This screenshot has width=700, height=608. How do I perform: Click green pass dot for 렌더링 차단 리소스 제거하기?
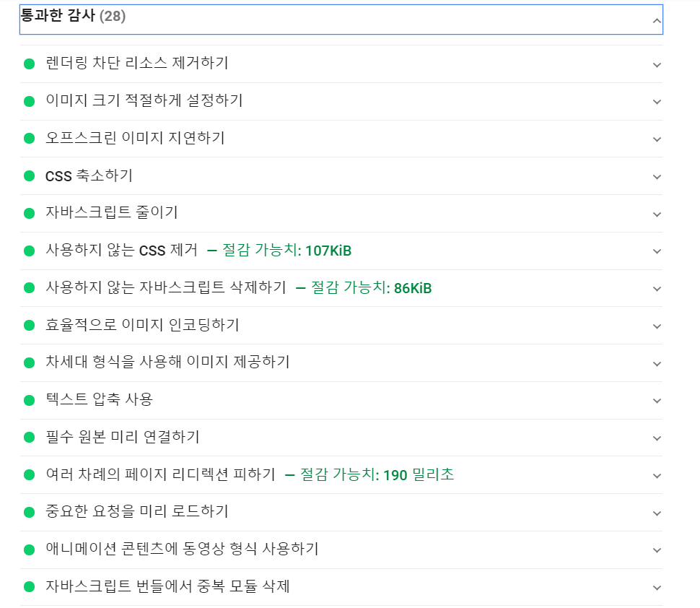coord(29,64)
